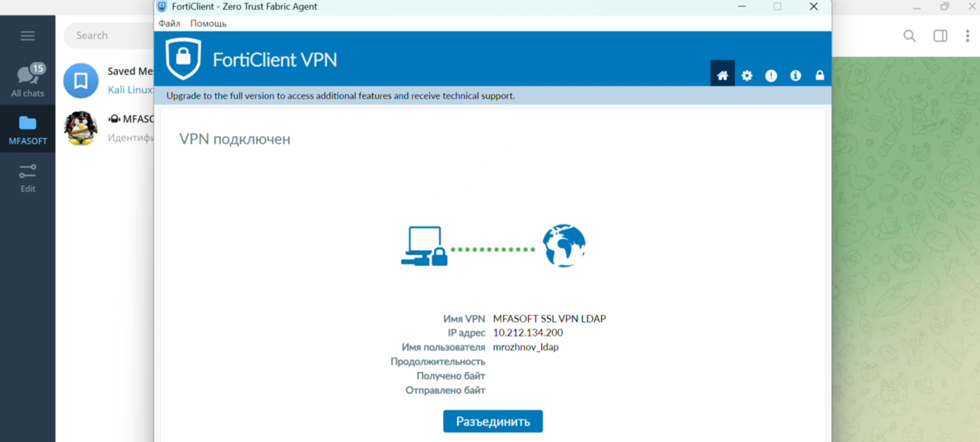Image resolution: width=980 pixels, height=442 pixels.
Task: Click the Telegram Search field
Action: pyautogui.click(x=109, y=35)
